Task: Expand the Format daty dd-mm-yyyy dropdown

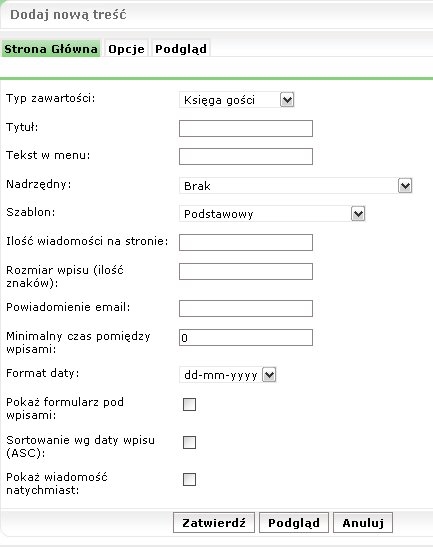Action: coord(228,375)
